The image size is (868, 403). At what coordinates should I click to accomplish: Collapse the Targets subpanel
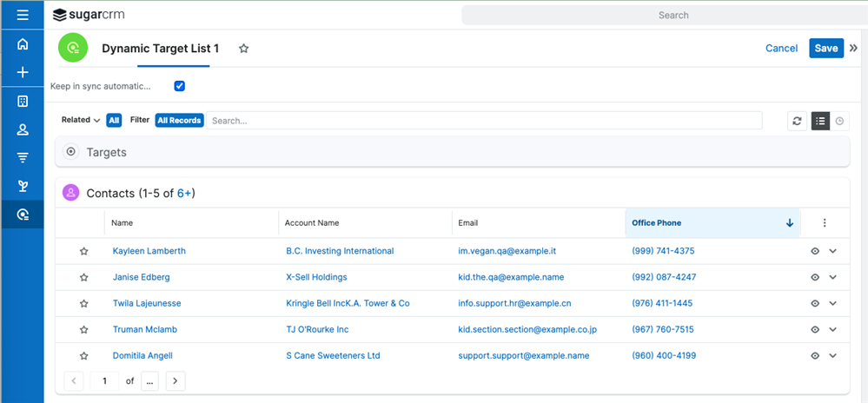(72, 152)
